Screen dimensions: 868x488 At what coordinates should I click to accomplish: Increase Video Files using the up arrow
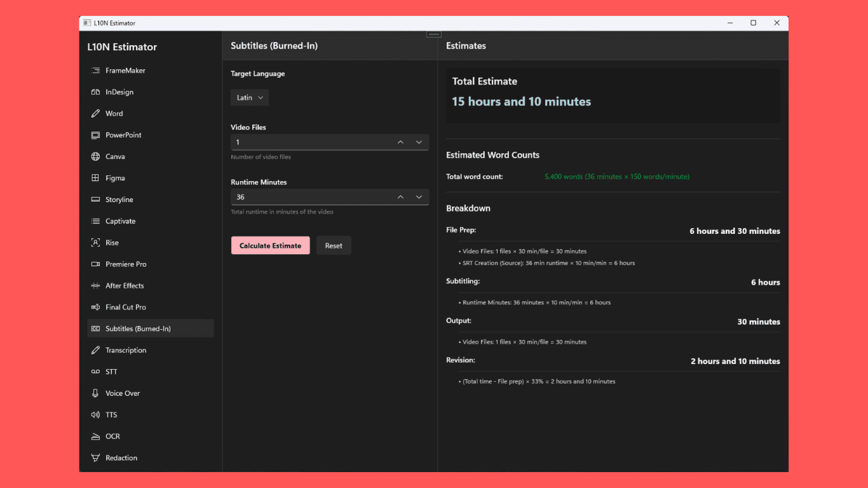click(400, 142)
